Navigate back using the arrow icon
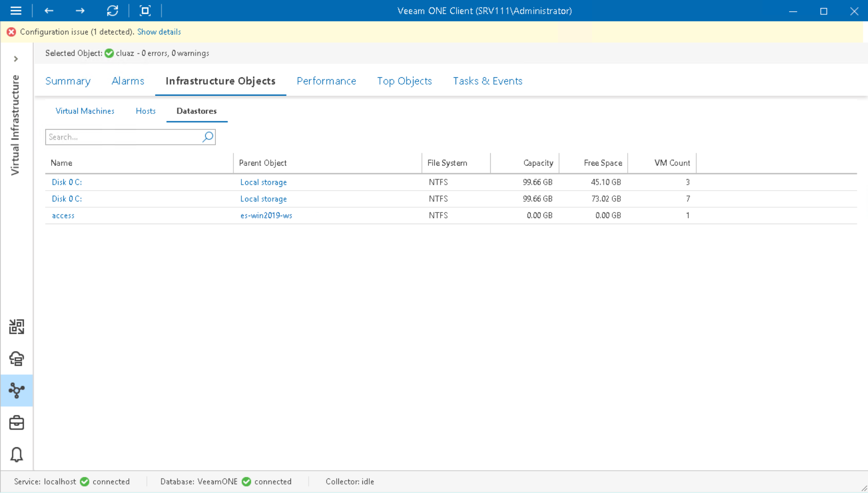Screen dimensions: 868x493 tap(48, 11)
